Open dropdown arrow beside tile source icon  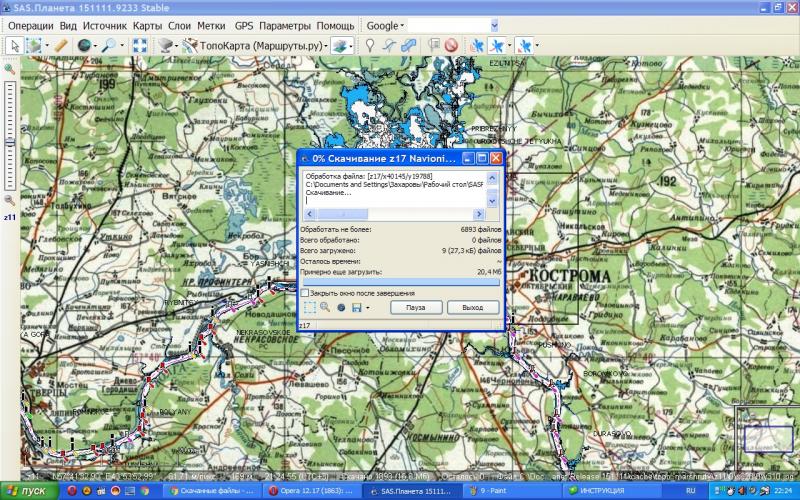click(x=177, y=46)
